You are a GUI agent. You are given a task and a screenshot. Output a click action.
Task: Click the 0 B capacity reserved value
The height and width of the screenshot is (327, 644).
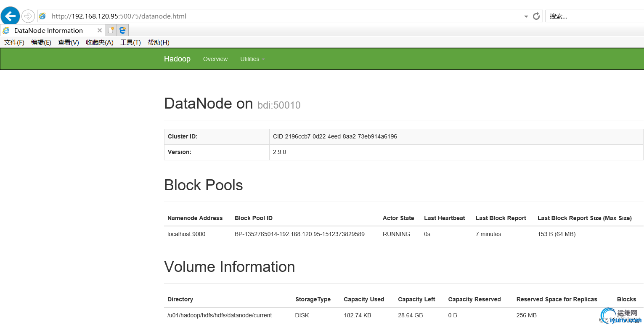pos(453,315)
